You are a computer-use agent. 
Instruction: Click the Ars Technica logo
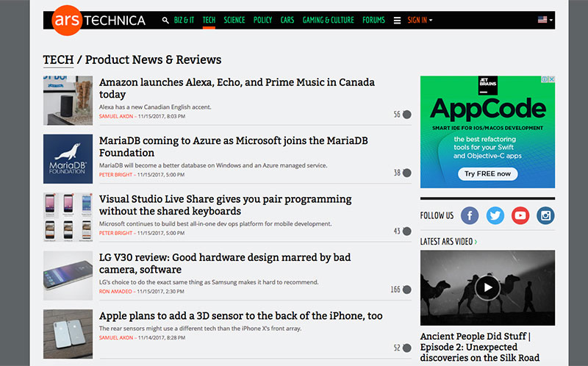(98, 21)
